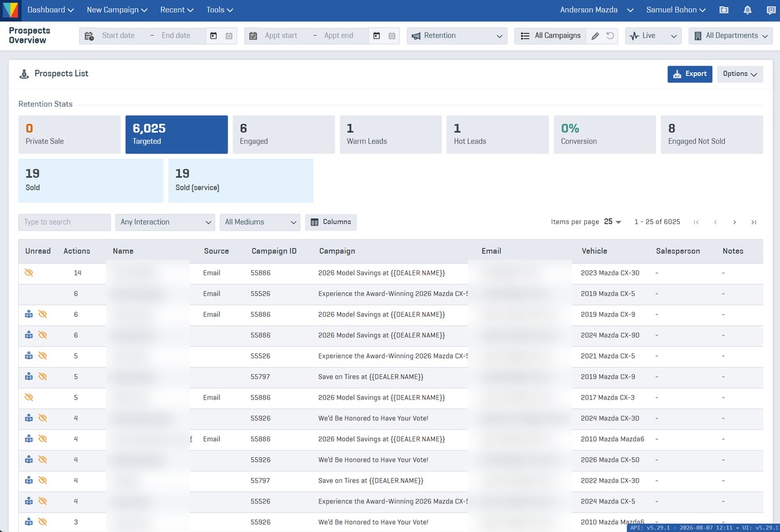Viewport: 780px width, 532px height.
Task: Click the app logo in the top-left corner
Action: [11, 10]
